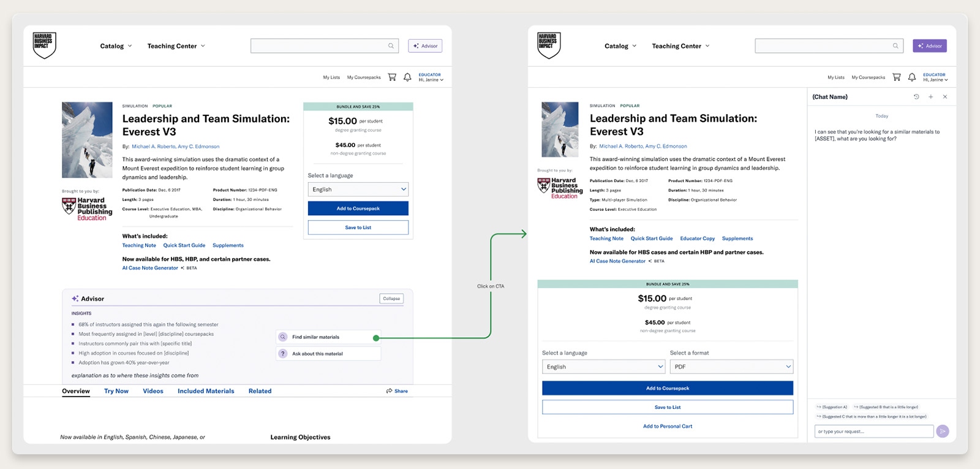Viewport: 980px width, 469px height.
Task: Switch to the Overview tab
Action: click(x=76, y=391)
